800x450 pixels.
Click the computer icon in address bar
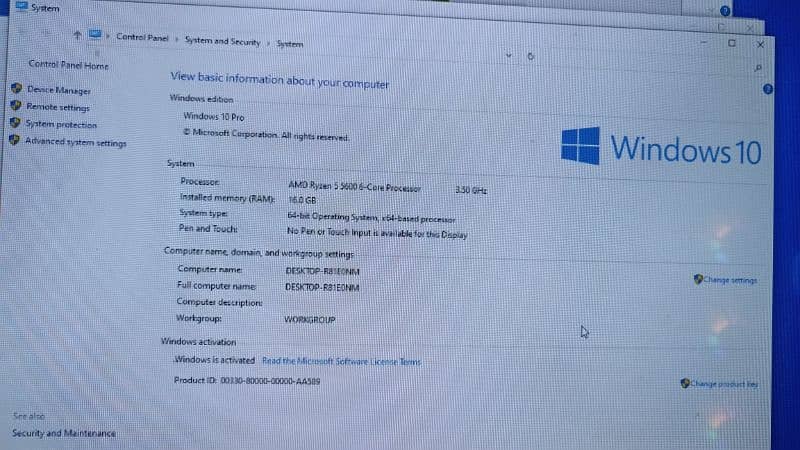click(95, 34)
